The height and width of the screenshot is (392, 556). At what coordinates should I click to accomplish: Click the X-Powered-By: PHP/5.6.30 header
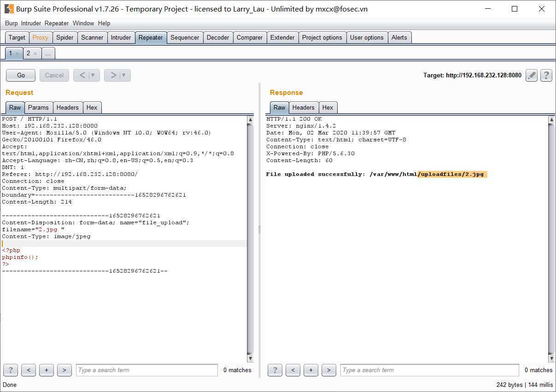pos(310,153)
